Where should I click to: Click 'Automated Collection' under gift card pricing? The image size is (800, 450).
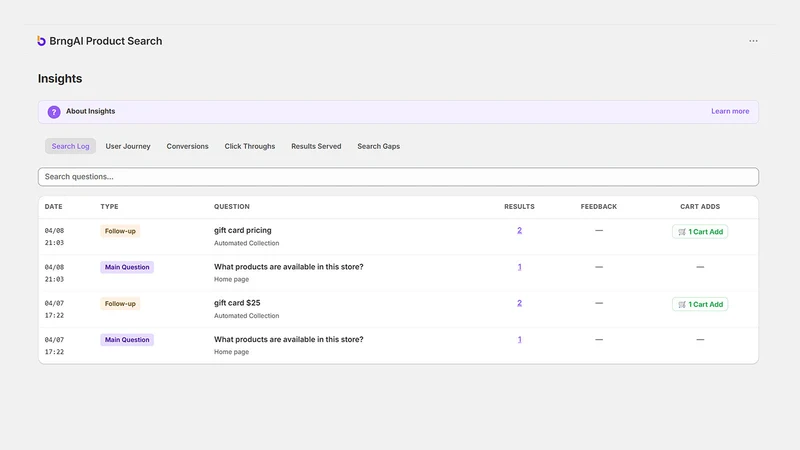246,243
